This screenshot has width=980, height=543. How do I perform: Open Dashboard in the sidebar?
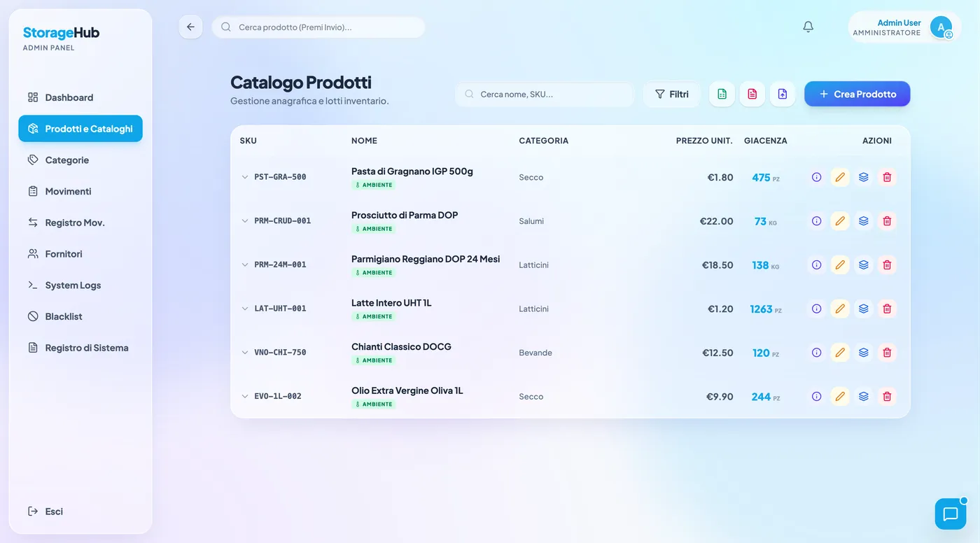pos(80,97)
